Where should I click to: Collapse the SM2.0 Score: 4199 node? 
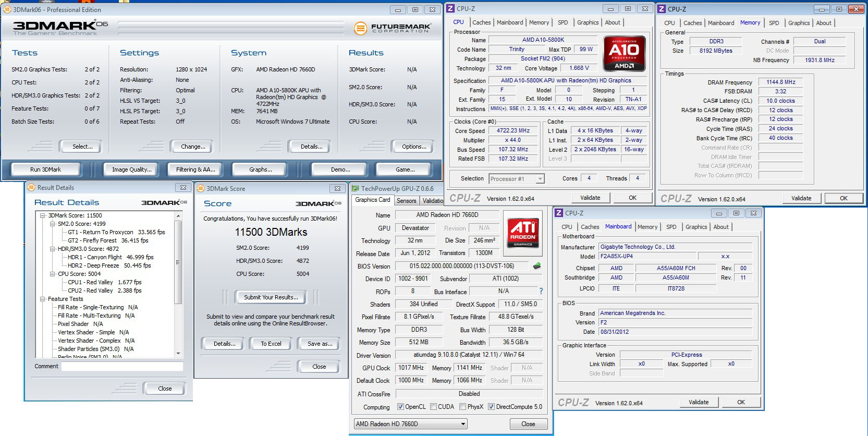pos(53,224)
